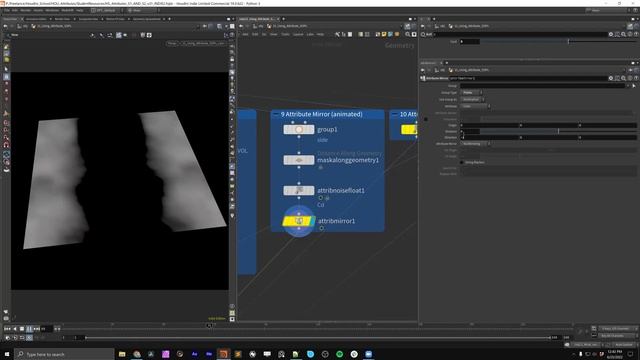This screenshot has height=360, width=640.
Task: Open the Render menu in the main menu bar
Action: [25, 10]
